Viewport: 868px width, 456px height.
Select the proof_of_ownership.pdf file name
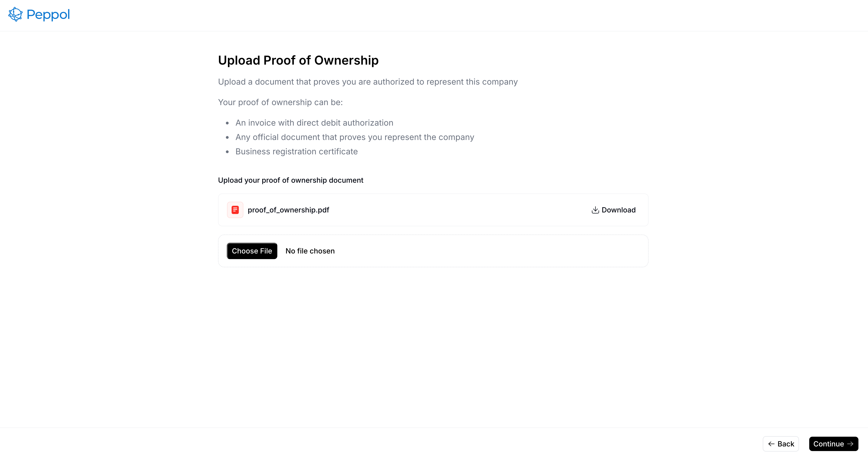tap(288, 210)
